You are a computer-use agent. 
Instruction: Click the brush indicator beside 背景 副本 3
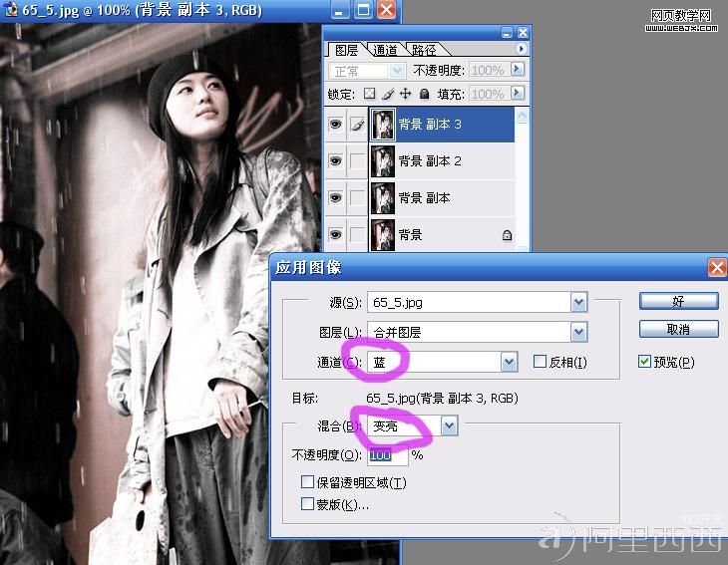tap(357, 124)
